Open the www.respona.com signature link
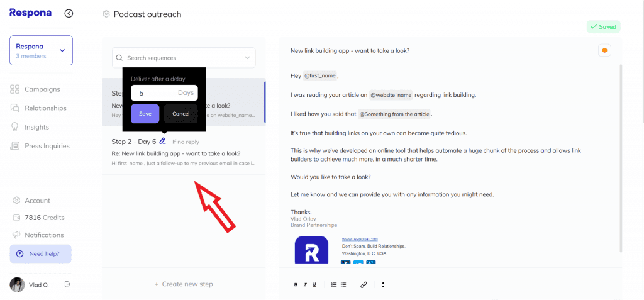 click(360, 239)
